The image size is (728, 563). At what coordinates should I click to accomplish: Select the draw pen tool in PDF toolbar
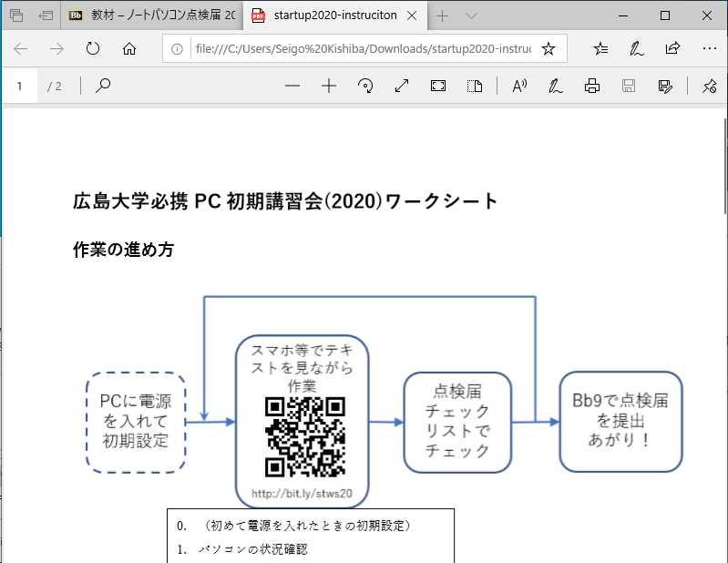[x=555, y=87]
